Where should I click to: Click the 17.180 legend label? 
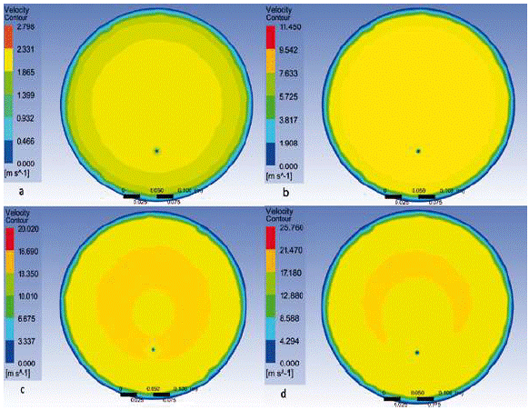[292, 273]
